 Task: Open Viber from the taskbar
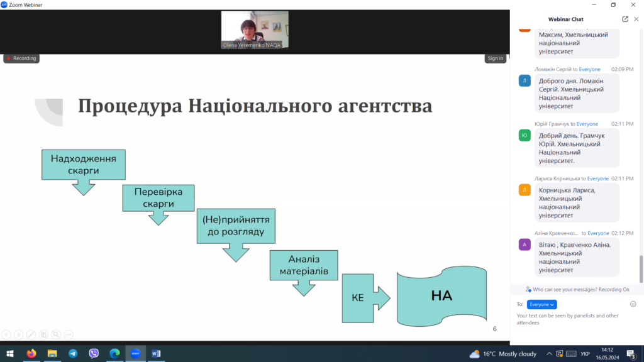pos(94,353)
